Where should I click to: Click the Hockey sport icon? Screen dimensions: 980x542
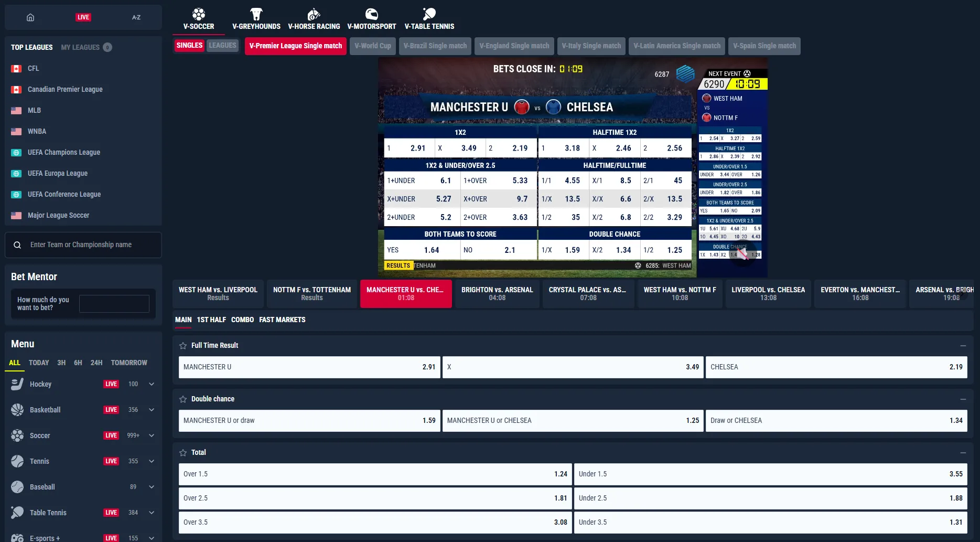click(x=17, y=384)
